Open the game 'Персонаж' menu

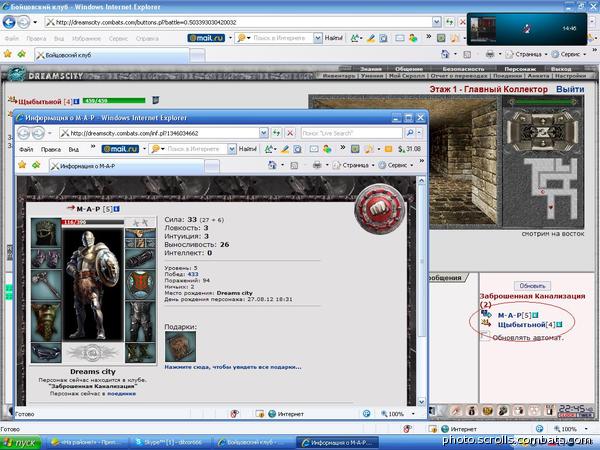click(x=520, y=69)
